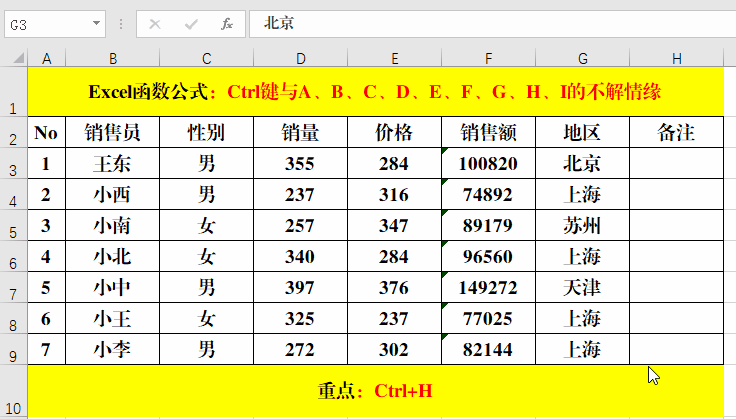Select column H header
Image resolution: width=736 pixels, height=419 pixels.
676,58
